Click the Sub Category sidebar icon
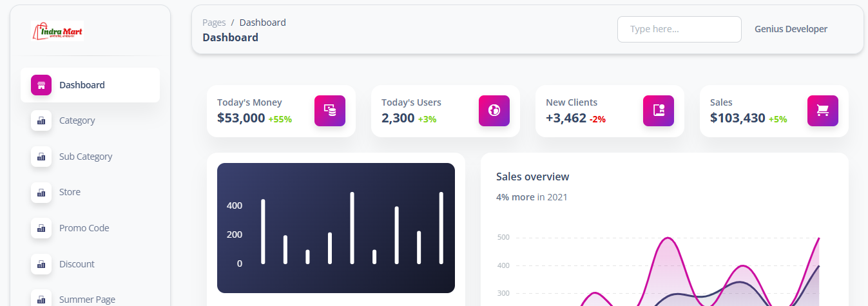Screen dimensions: 868x306 click(41, 157)
